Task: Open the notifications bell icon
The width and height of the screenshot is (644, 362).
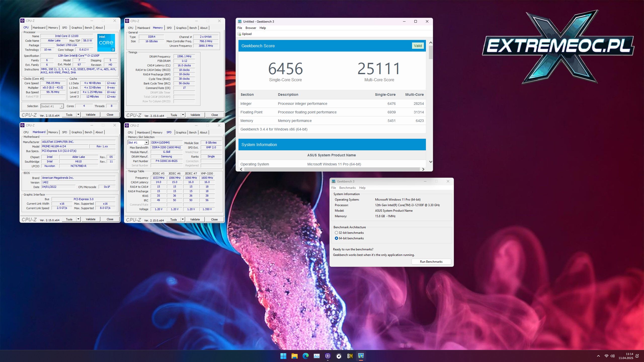Action: (637, 356)
